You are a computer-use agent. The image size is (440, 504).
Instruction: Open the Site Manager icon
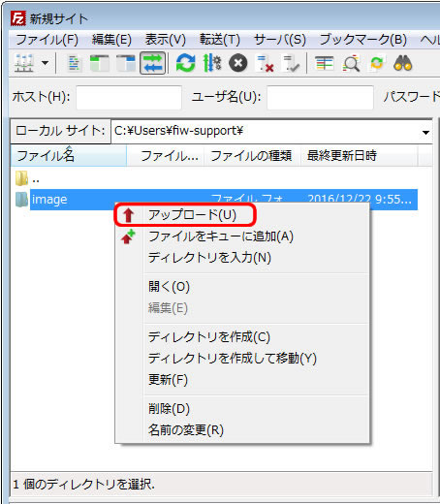click(x=24, y=63)
